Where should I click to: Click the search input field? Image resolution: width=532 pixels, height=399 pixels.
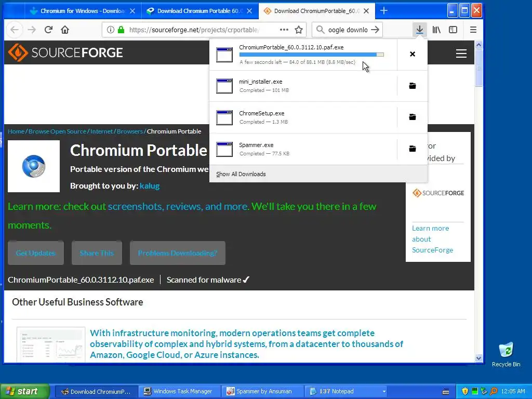point(348,30)
